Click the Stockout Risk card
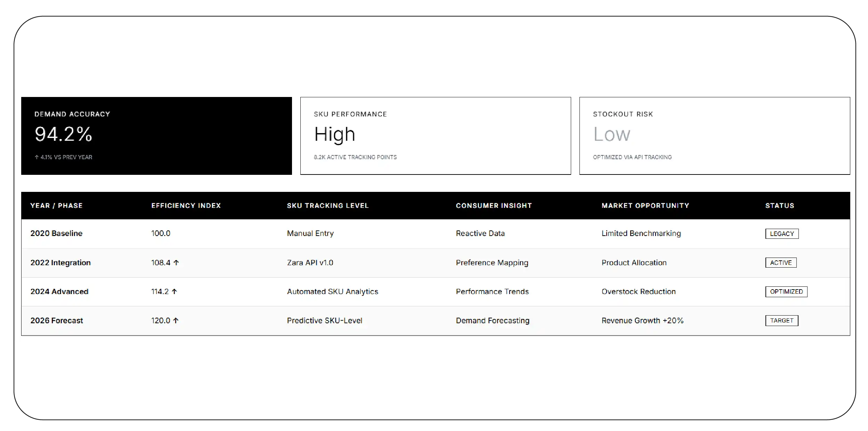Image resolution: width=868 pixels, height=431 pixels. [714, 136]
